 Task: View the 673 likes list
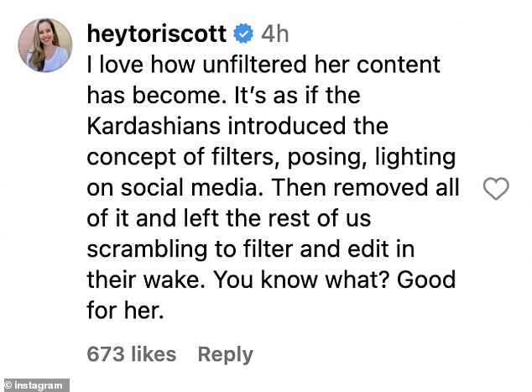(132, 354)
